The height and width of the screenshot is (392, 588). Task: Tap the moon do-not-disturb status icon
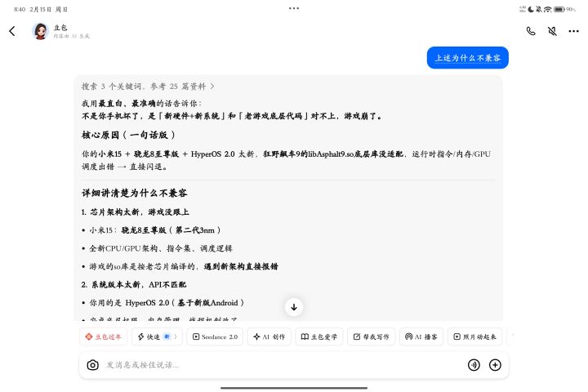[x=531, y=9]
